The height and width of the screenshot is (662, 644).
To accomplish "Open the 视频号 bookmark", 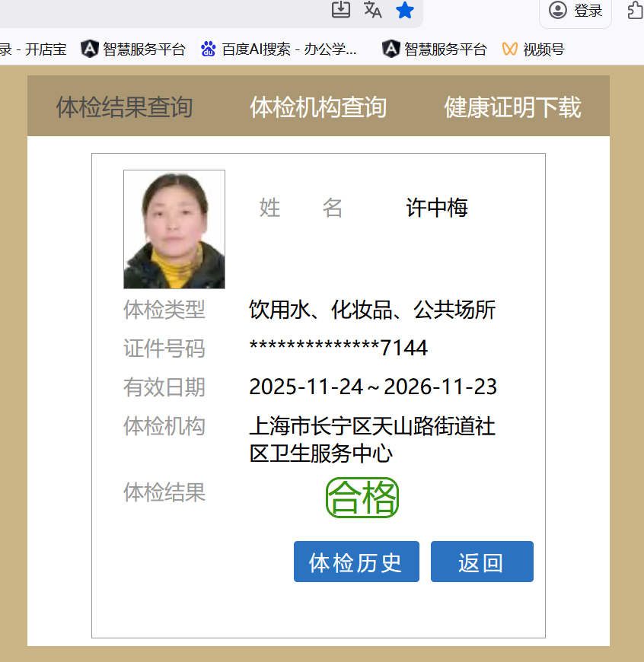I will point(534,49).
